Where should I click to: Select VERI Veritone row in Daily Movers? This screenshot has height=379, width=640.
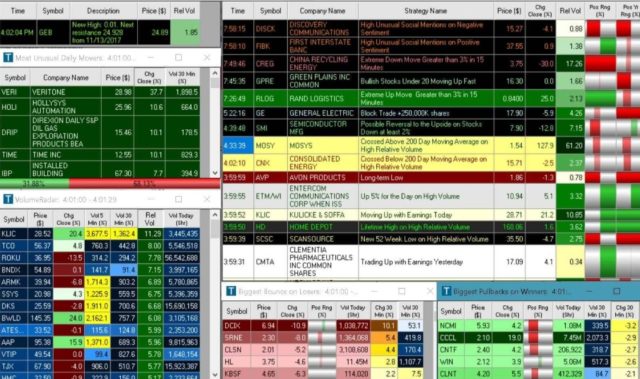click(x=100, y=92)
